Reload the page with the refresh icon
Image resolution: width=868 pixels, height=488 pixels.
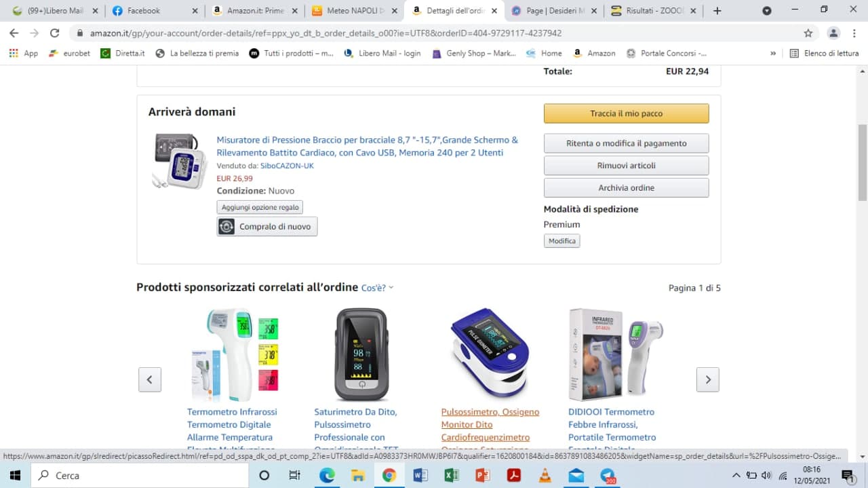pyautogui.click(x=55, y=33)
